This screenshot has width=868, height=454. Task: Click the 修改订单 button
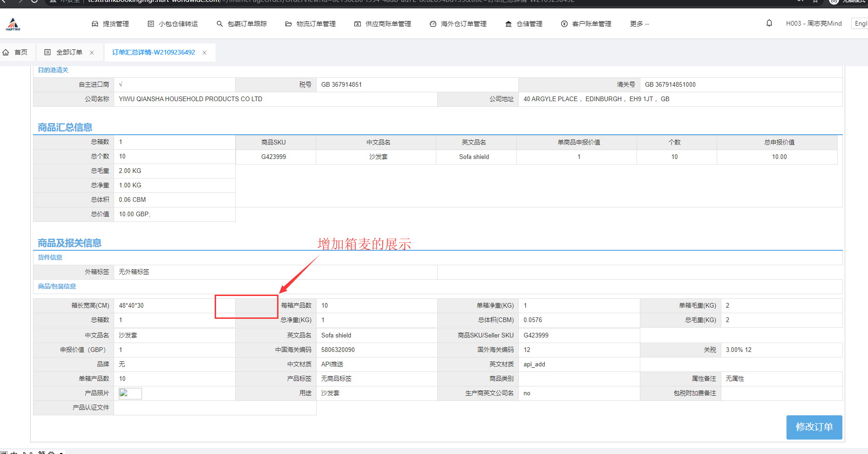click(x=814, y=427)
